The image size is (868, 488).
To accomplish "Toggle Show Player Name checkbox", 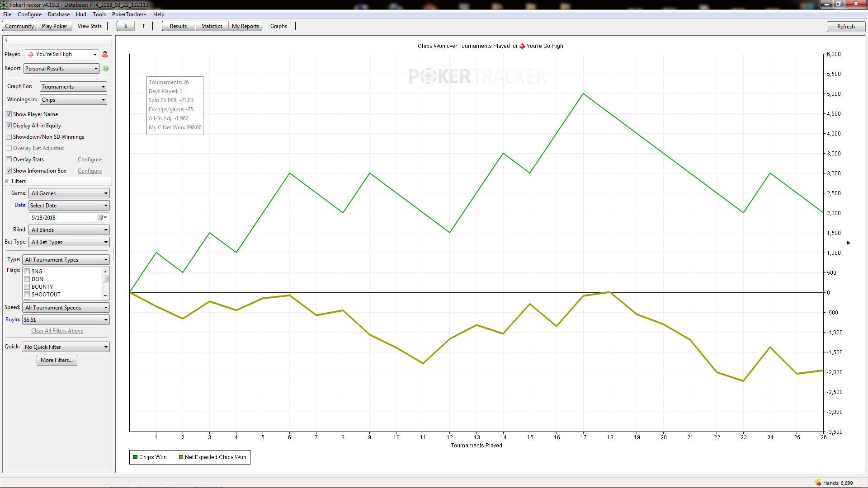I will click(9, 114).
